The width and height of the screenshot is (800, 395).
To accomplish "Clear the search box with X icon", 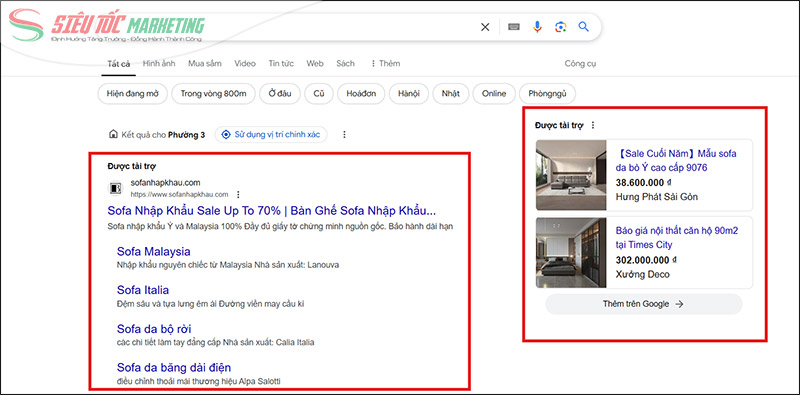I will coord(485,27).
